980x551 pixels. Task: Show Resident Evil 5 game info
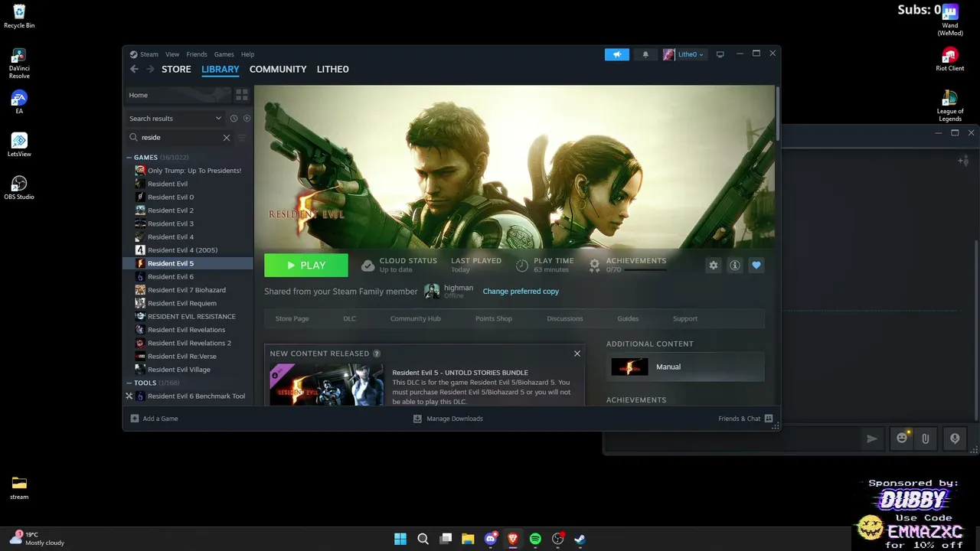tap(735, 266)
